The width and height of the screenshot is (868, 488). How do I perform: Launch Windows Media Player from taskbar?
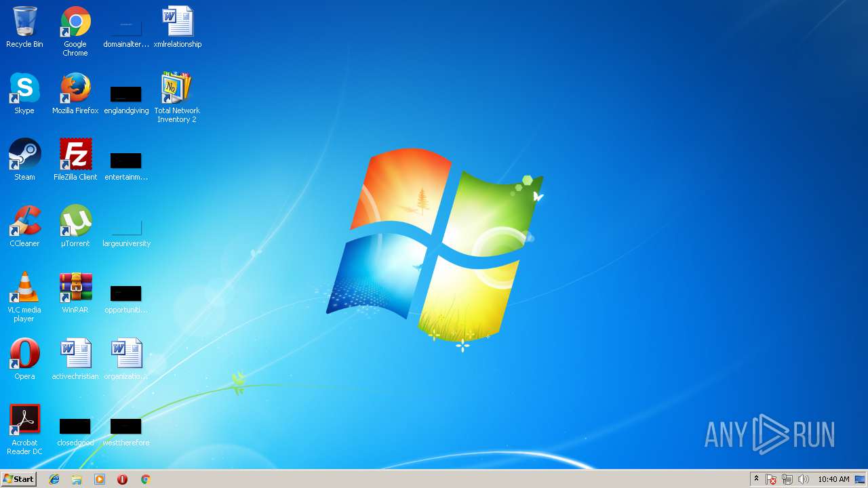(x=100, y=479)
